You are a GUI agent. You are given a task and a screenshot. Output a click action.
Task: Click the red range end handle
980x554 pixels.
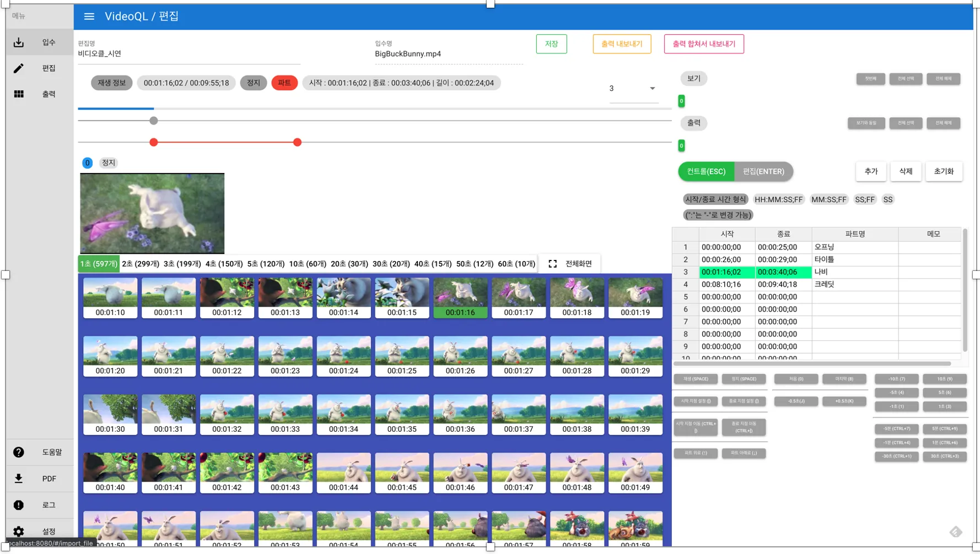point(298,143)
